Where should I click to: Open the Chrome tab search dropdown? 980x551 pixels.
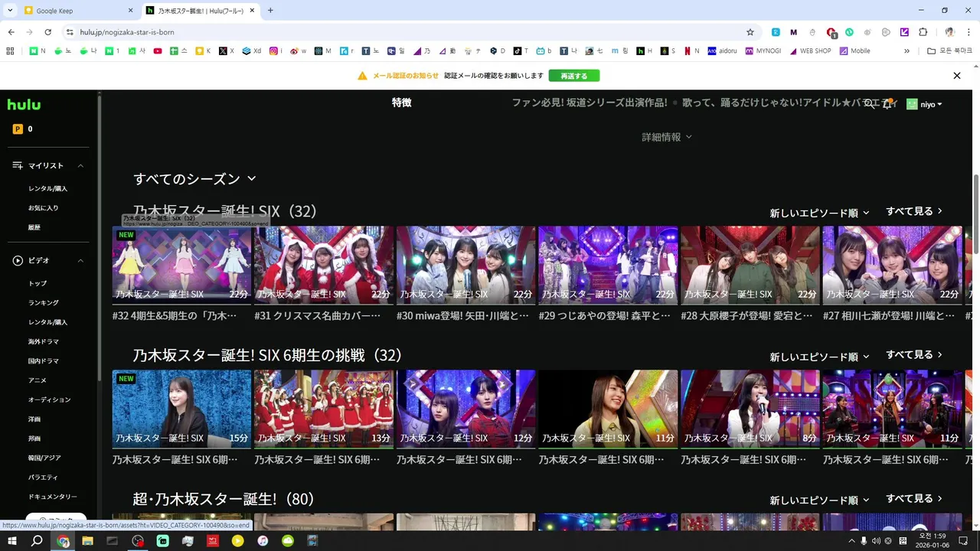click(x=10, y=11)
